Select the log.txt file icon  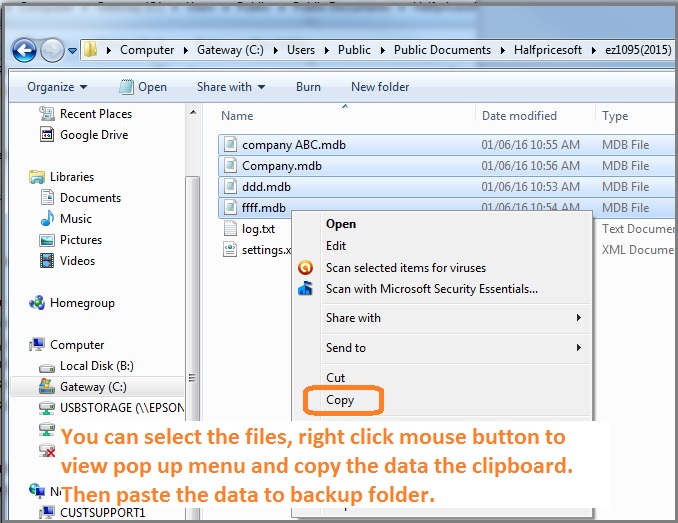(229, 229)
